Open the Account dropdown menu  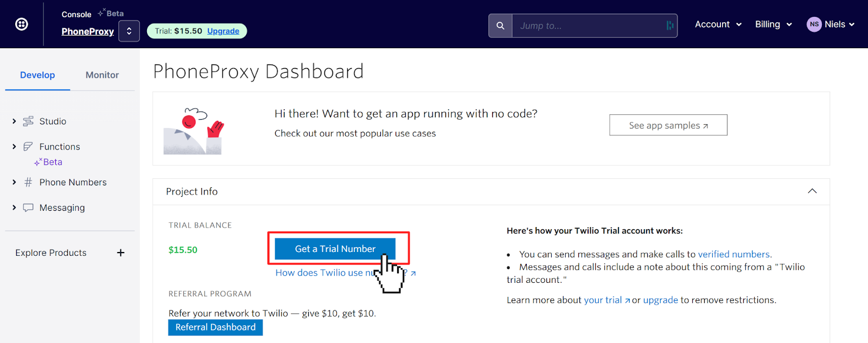pos(718,24)
